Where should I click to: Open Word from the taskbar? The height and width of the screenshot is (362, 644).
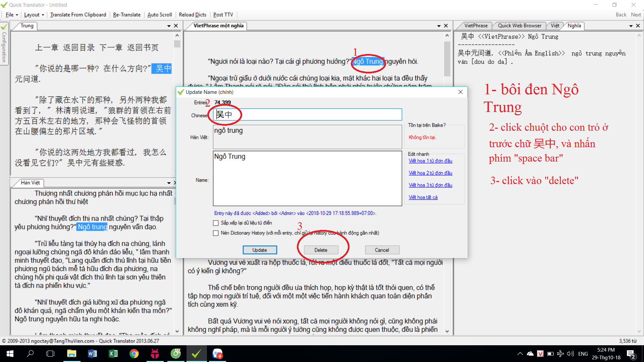(x=92, y=354)
